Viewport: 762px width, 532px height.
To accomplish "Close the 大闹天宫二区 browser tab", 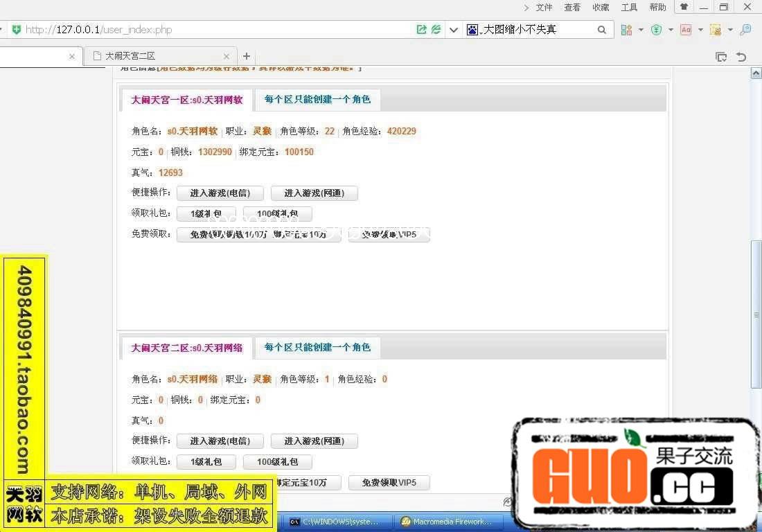I will [227, 56].
